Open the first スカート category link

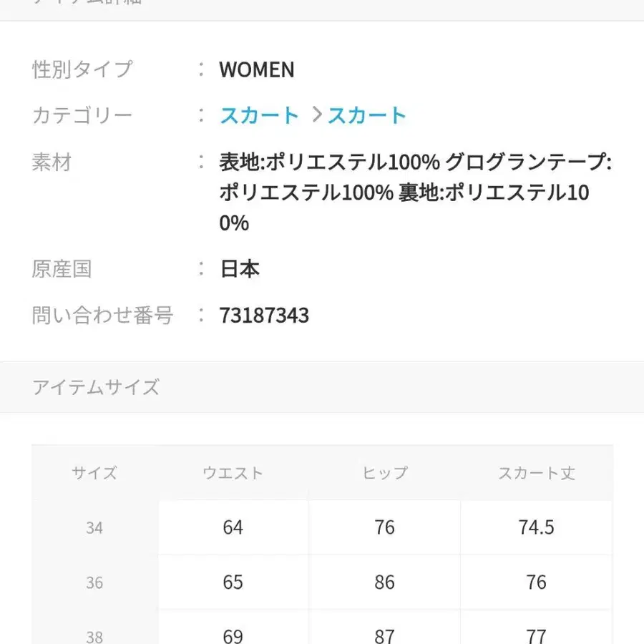259,114
